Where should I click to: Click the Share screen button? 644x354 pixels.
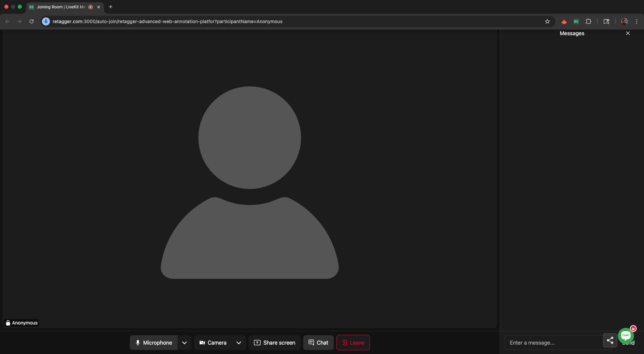275,343
